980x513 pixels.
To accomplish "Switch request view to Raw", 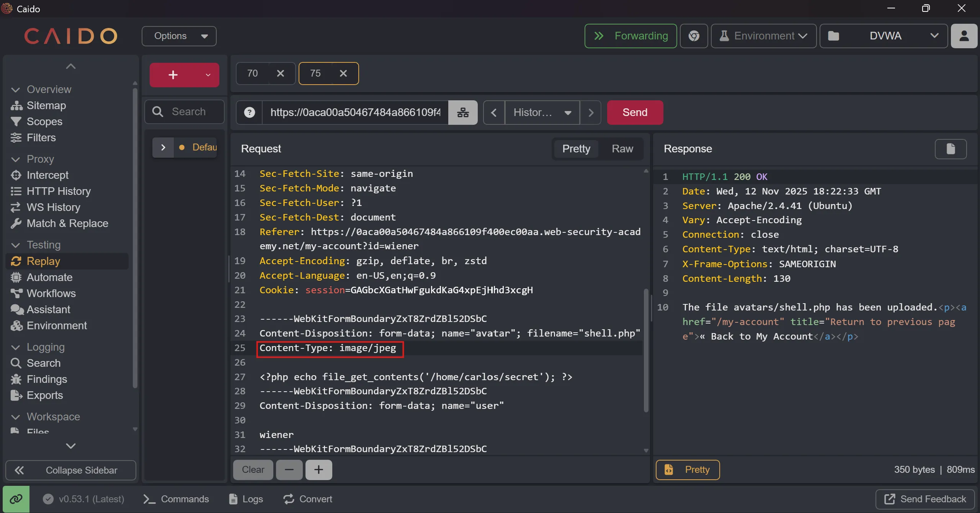I will (x=622, y=149).
